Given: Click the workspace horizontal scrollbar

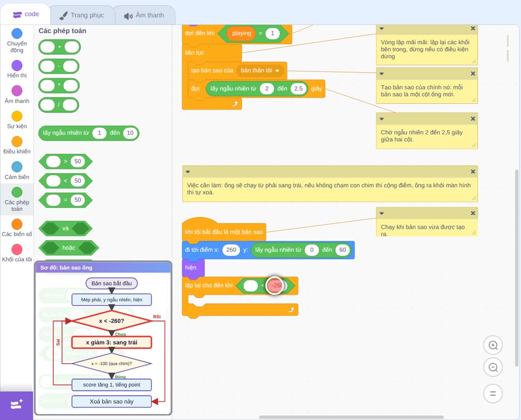Looking at the screenshot, I should coord(351,417).
